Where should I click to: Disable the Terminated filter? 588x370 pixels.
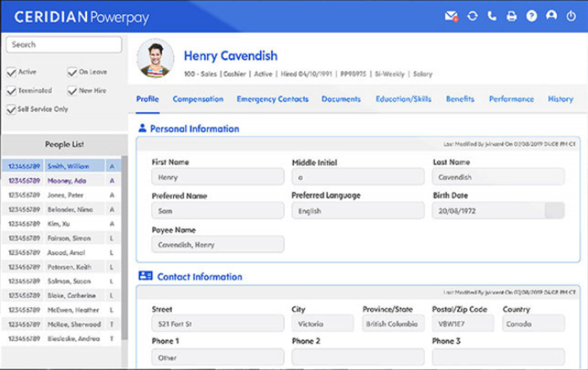click(x=11, y=90)
